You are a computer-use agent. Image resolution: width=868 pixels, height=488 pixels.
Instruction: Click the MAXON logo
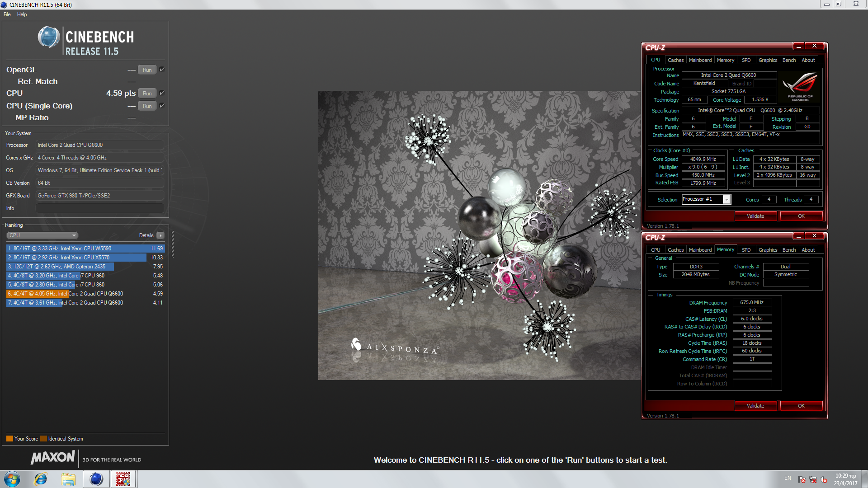[53, 457]
